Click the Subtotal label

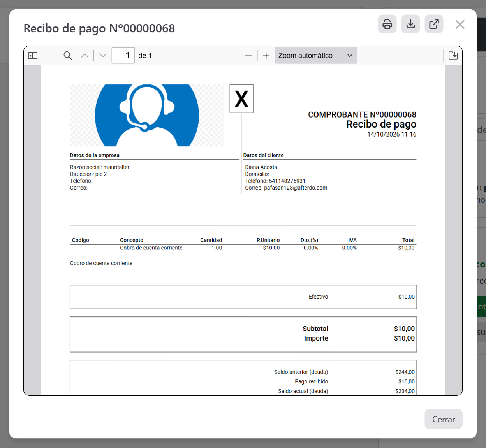(x=315, y=329)
